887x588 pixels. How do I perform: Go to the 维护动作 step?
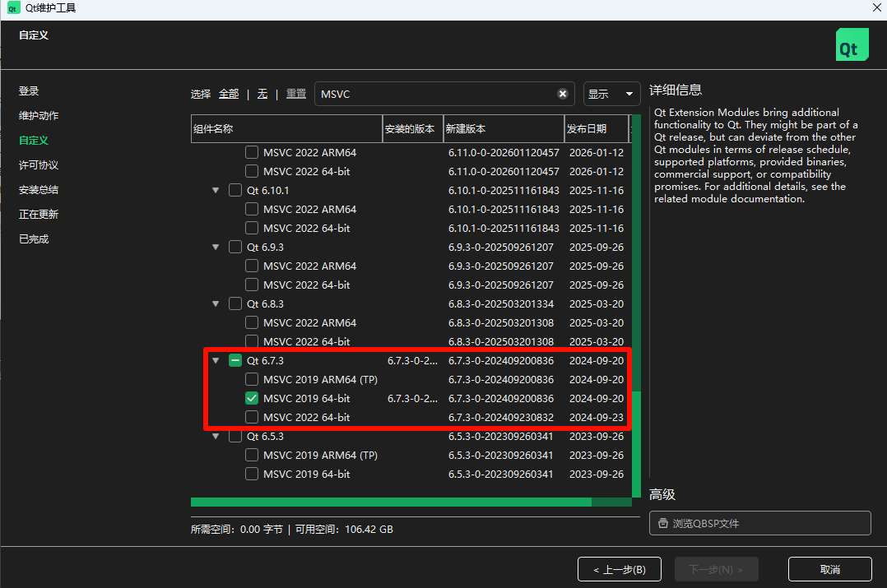pyautogui.click(x=39, y=116)
